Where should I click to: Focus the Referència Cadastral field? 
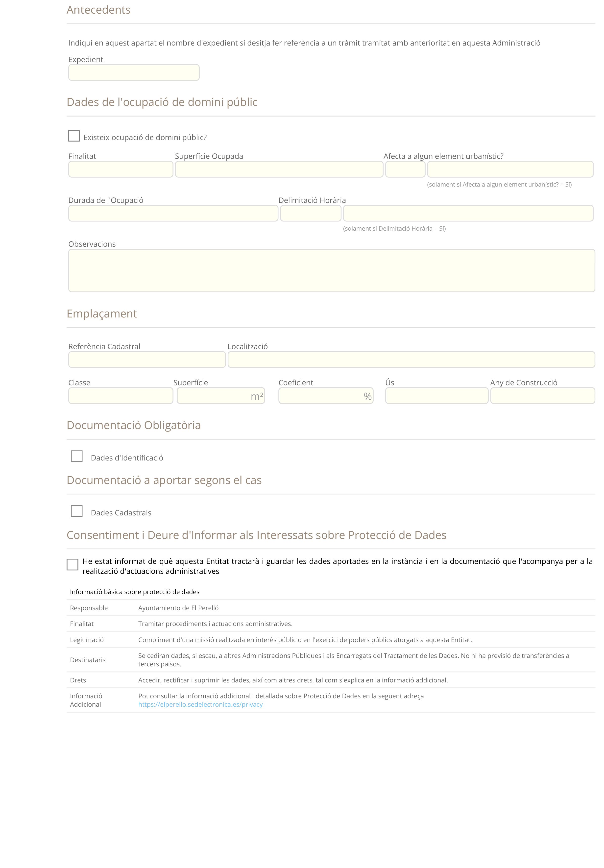coord(147,360)
